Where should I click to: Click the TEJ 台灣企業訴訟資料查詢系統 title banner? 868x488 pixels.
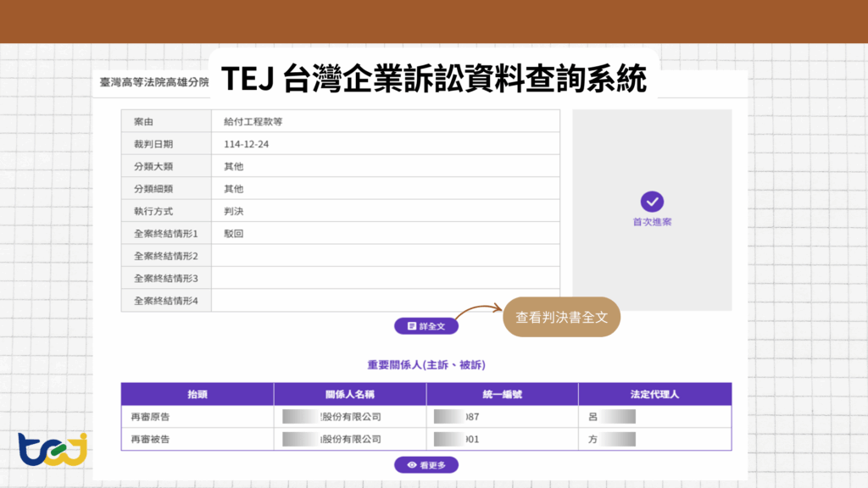click(434, 79)
